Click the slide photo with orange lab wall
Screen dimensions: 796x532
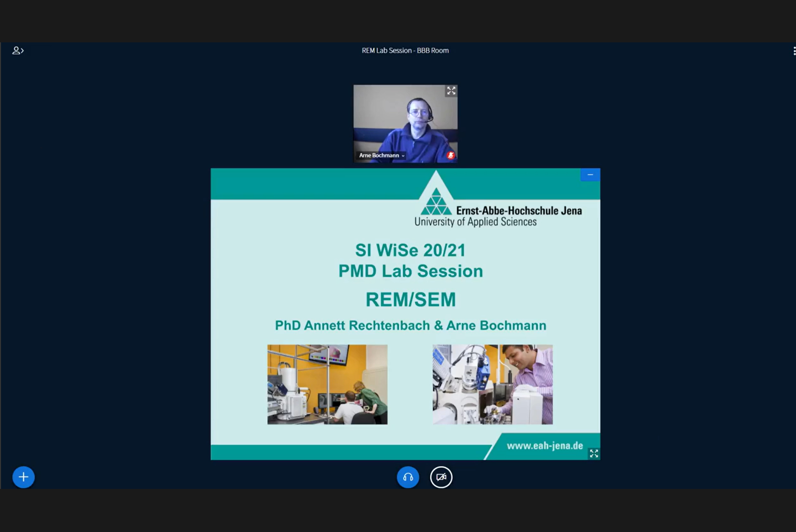(327, 384)
